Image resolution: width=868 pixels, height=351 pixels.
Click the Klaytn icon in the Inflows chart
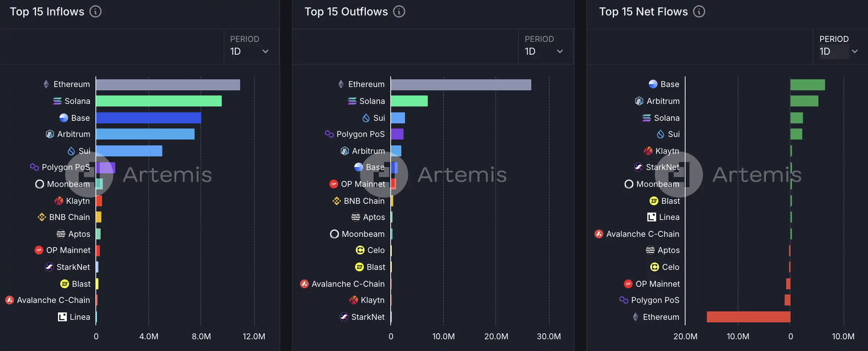[x=59, y=201]
